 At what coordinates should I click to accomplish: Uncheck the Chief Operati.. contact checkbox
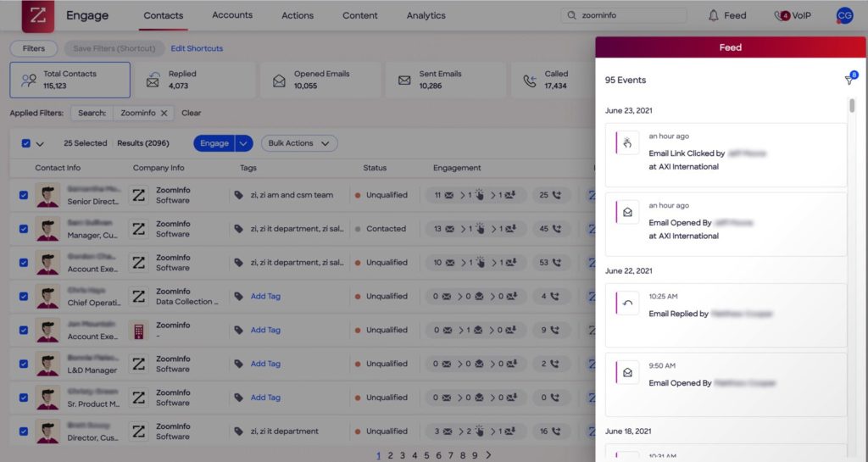(x=23, y=296)
